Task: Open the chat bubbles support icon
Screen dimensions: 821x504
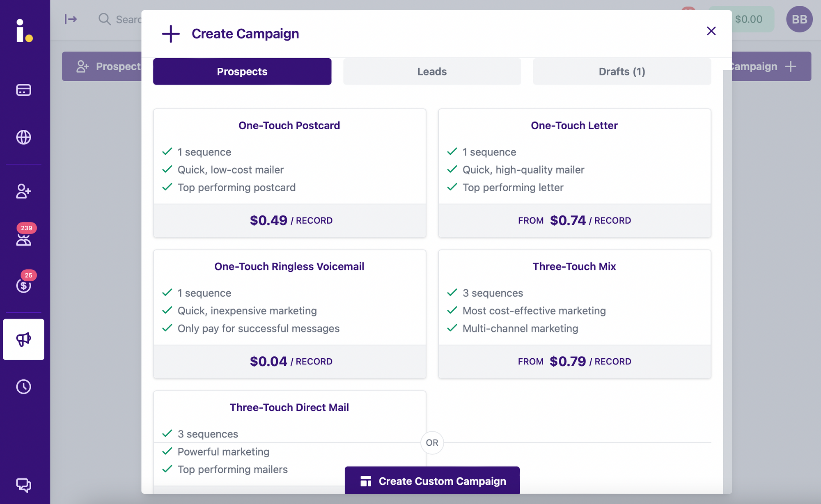Action: 23,485
